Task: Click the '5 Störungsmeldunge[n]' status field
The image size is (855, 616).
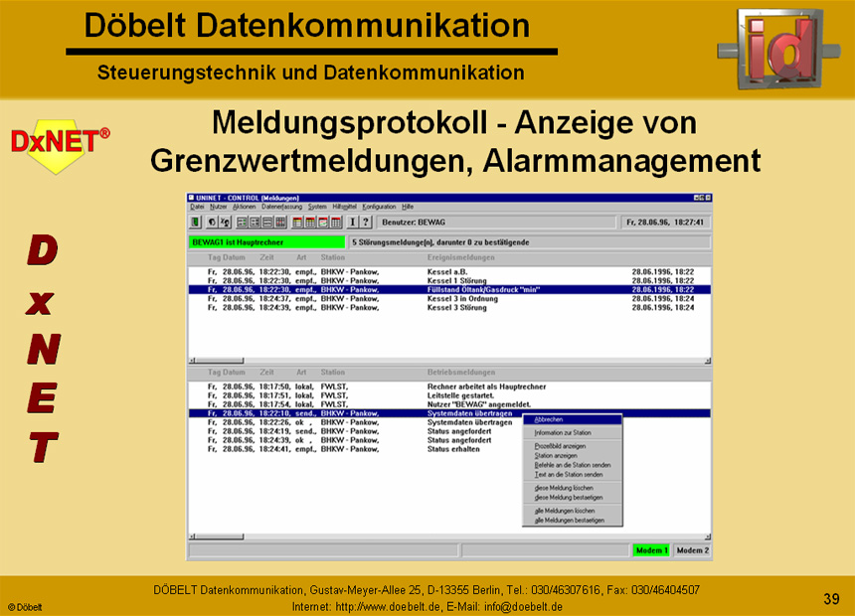Action: (530, 242)
